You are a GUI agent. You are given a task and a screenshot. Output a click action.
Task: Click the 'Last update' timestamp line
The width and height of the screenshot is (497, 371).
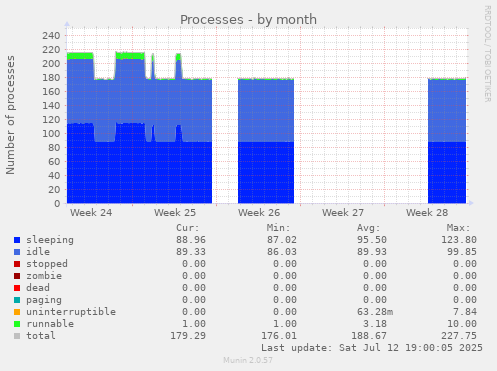pos(372,348)
